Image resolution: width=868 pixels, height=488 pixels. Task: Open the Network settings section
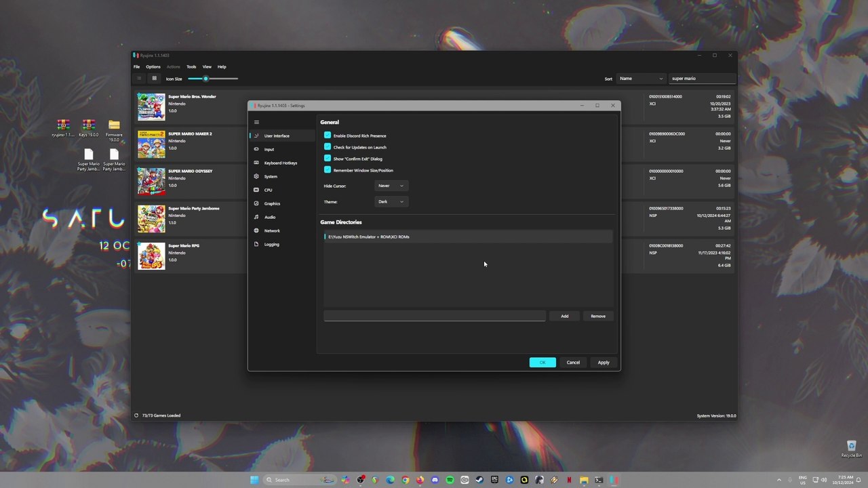[x=271, y=230]
